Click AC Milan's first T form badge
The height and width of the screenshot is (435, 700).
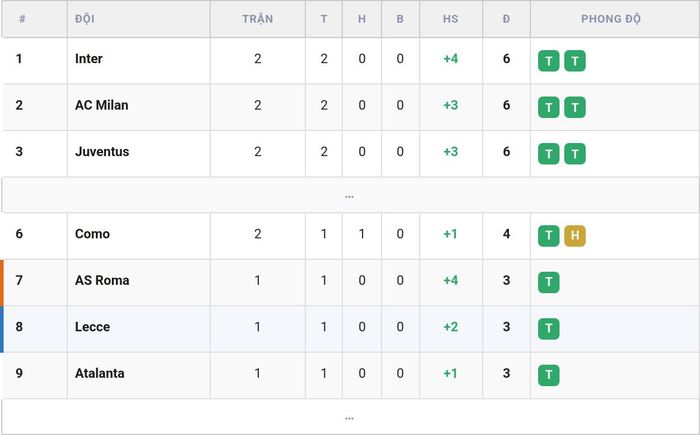[x=548, y=107]
